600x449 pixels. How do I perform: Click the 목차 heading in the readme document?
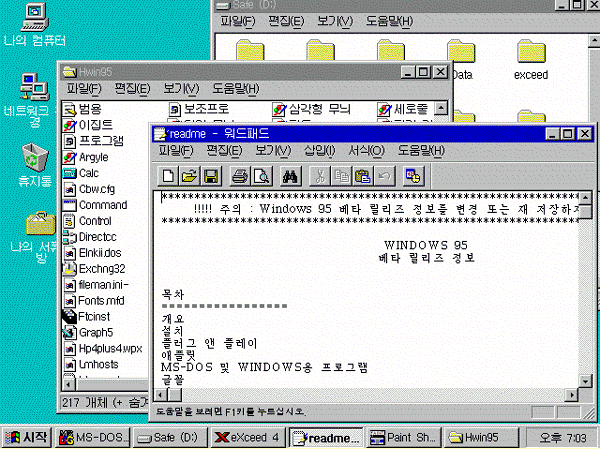point(173,294)
